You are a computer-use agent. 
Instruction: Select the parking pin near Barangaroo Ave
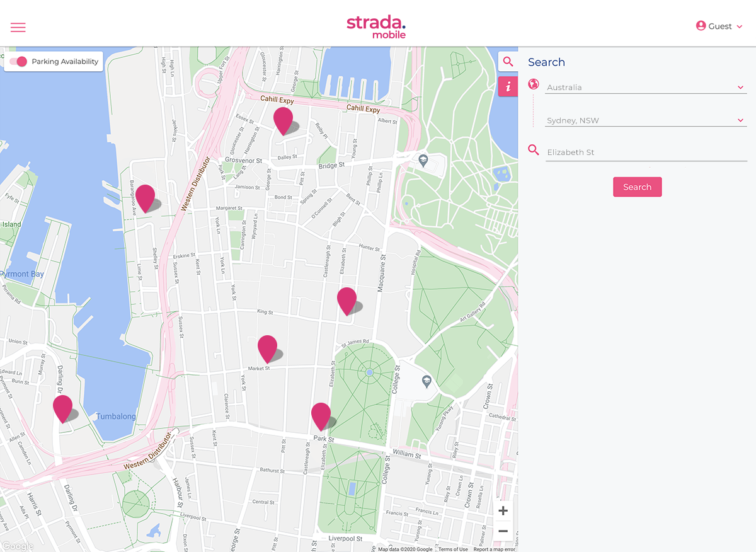(146, 198)
